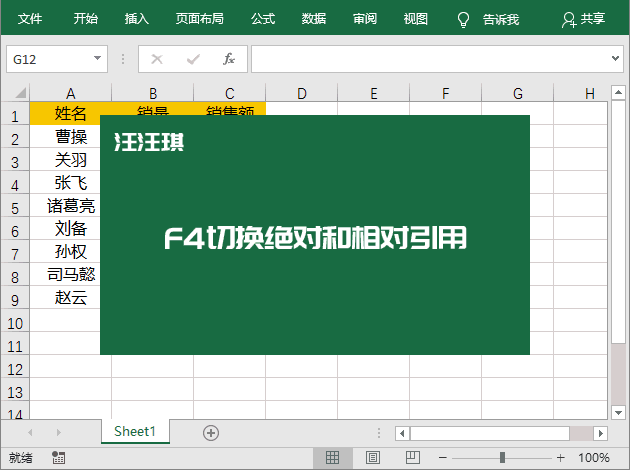The image size is (630, 470).
Task: Switch to Page Break Preview icon
Action: pos(413,458)
